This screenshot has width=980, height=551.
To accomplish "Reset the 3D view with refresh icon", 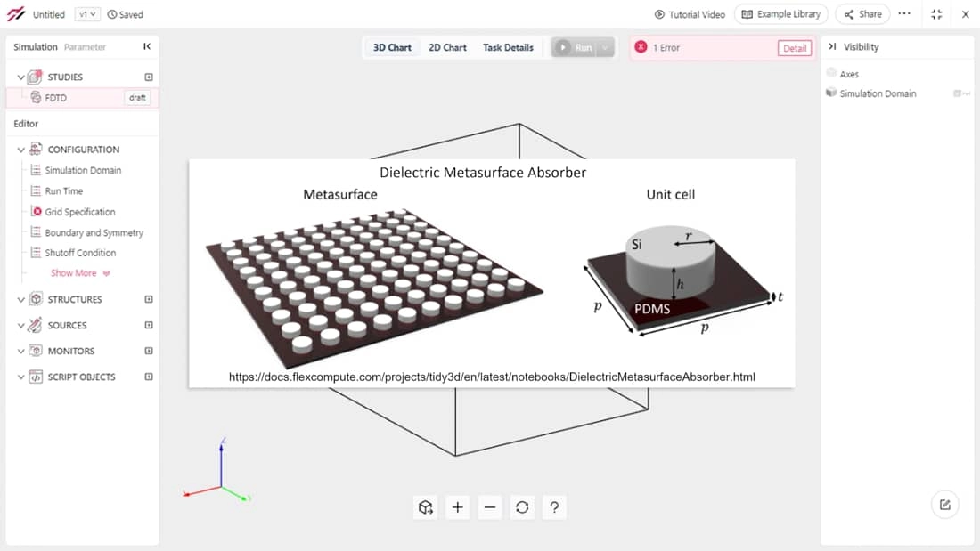I will (x=522, y=507).
